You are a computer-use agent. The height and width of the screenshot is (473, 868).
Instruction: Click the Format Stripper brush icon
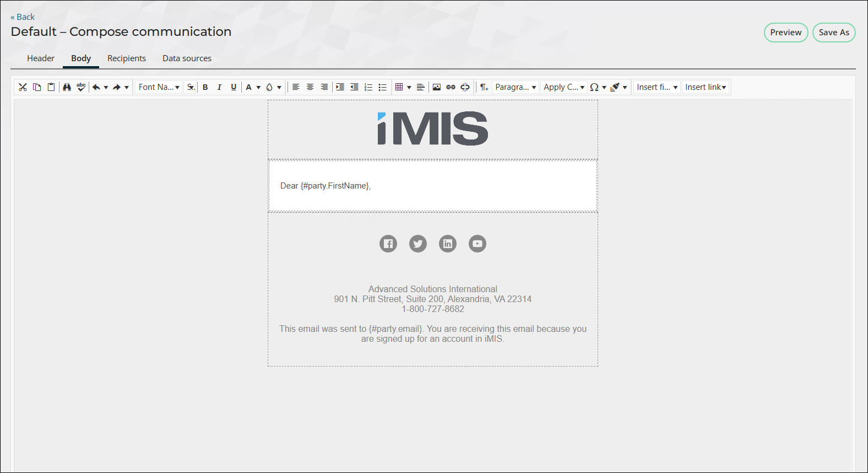[x=615, y=87]
